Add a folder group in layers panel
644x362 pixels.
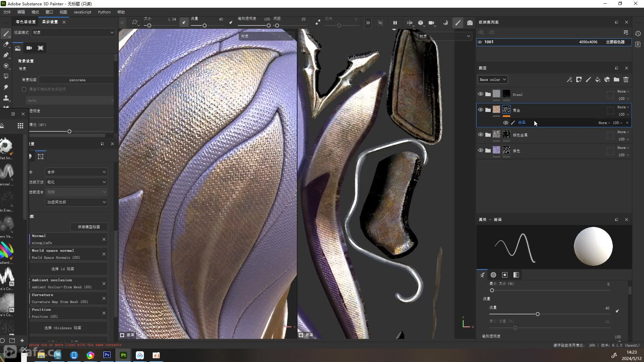[616, 79]
